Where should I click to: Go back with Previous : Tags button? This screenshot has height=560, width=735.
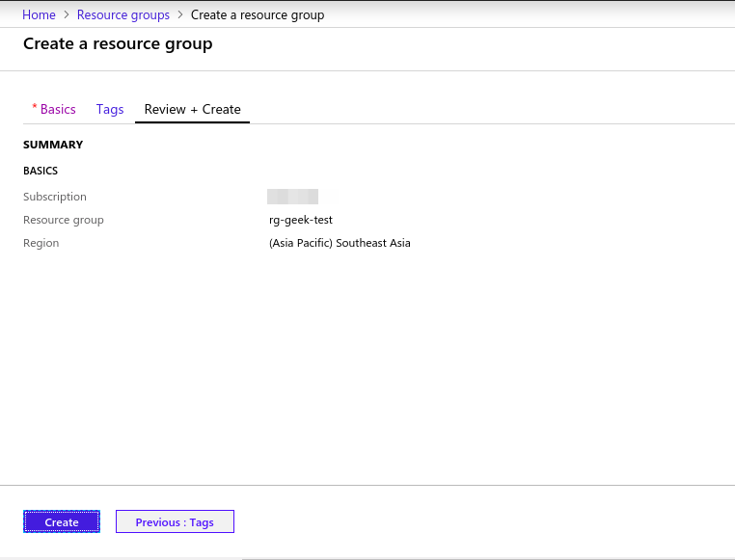tap(175, 521)
